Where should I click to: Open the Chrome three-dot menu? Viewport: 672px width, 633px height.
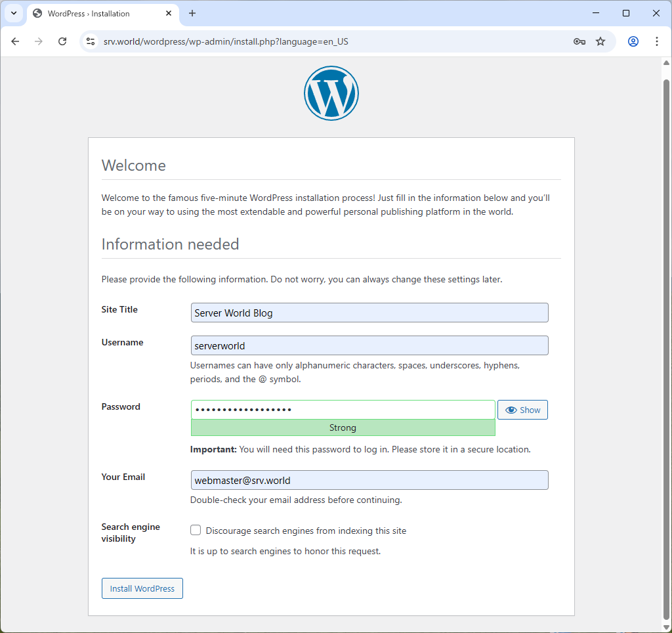click(x=657, y=41)
